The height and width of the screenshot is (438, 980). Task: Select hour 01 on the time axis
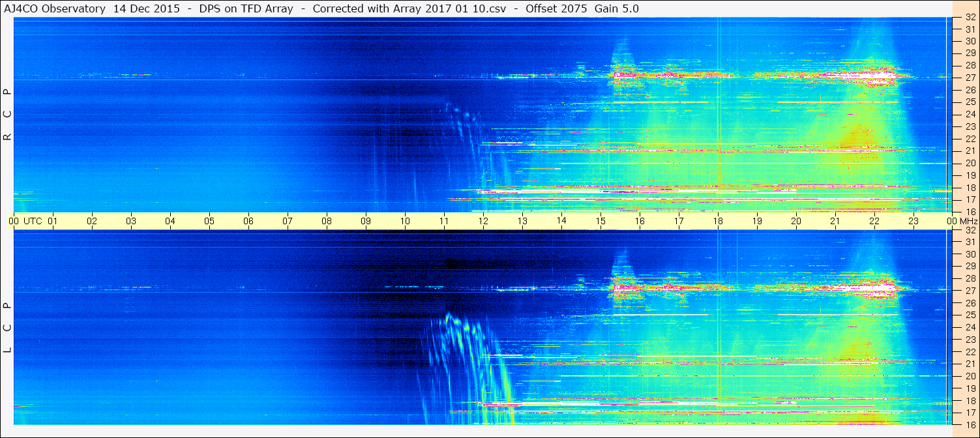point(53,221)
